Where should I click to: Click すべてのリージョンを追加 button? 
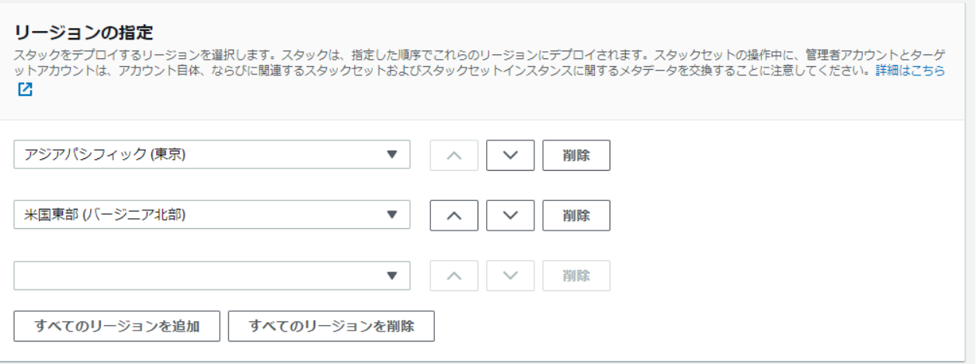[x=117, y=326]
